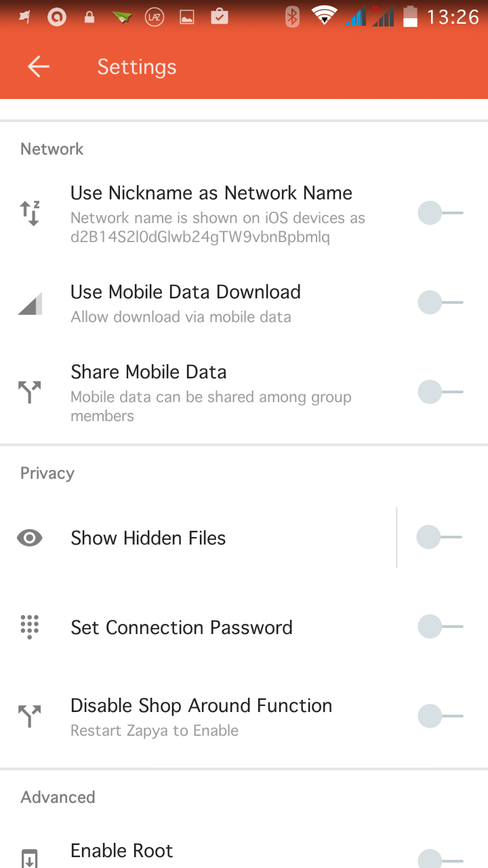Viewport: 488px width, 868px height.
Task: Click the Use Nickname network arrows icon
Action: (30, 214)
